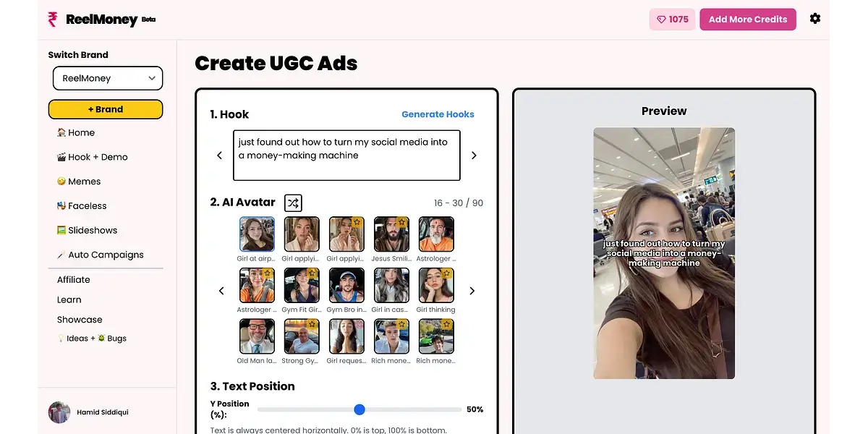Select the Jesus Smiling avatar

pos(391,234)
